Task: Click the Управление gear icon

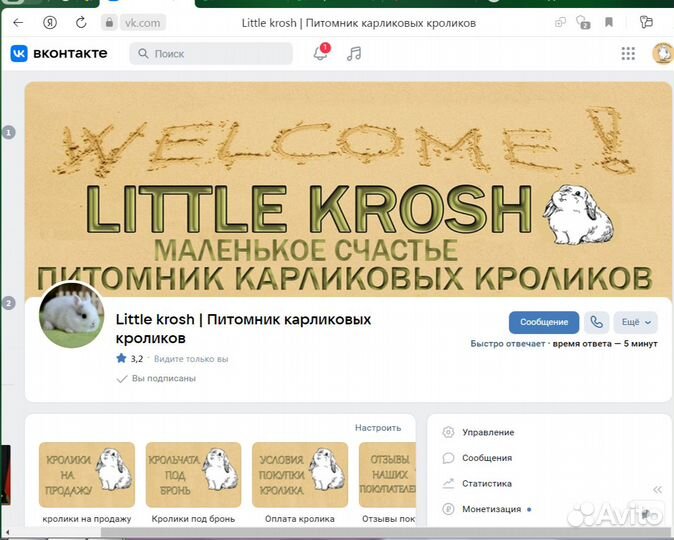Action: pos(448,432)
